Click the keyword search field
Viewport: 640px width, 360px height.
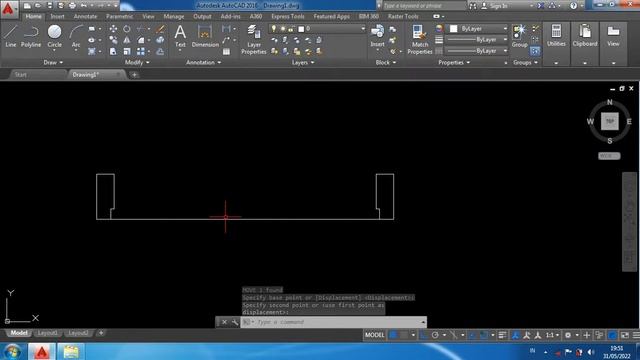(424, 6)
